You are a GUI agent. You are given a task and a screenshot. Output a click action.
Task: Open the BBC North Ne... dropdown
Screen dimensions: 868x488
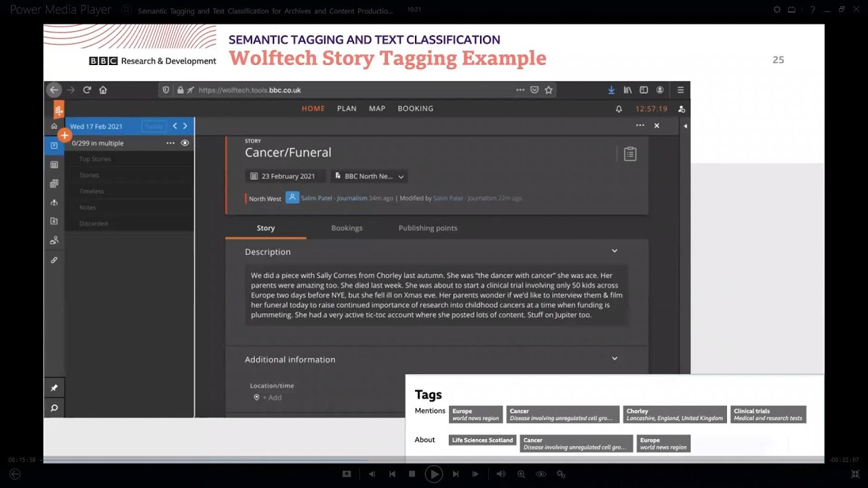coord(369,176)
